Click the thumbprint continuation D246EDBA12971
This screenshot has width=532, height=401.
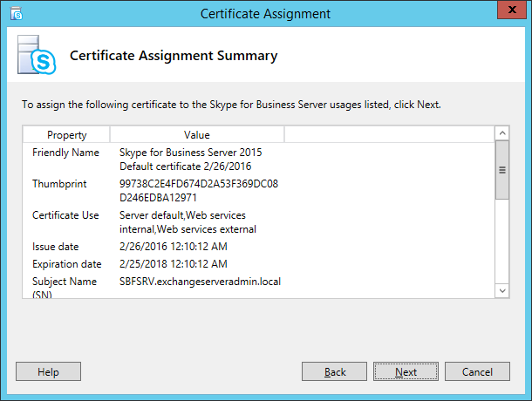[x=158, y=198]
